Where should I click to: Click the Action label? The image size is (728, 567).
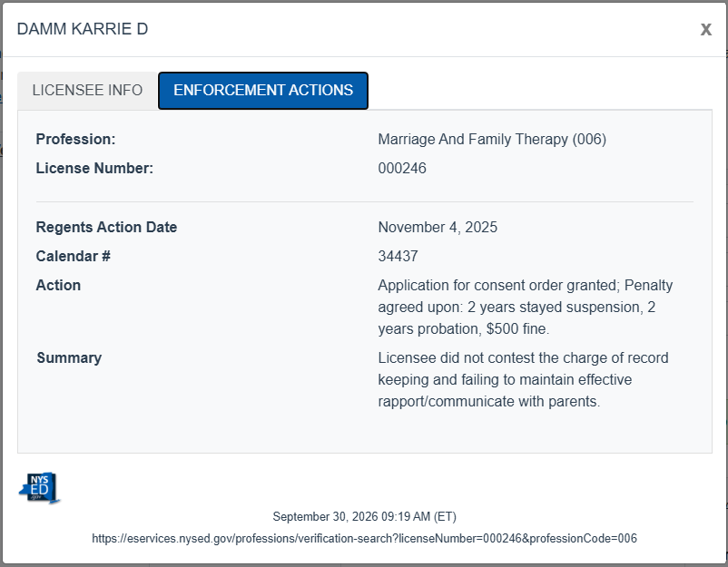(58, 285)
